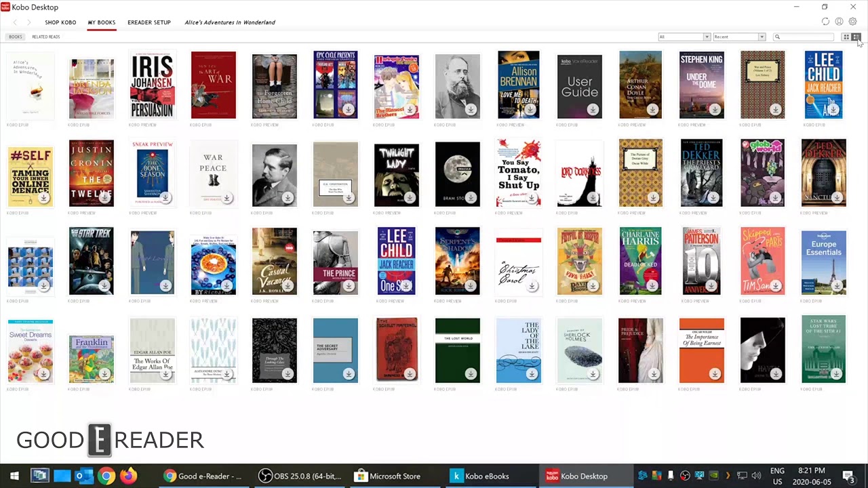This screenshot has height=488, width=868.
Task: Go back with the navigation arrow
Action: (15, 22)
